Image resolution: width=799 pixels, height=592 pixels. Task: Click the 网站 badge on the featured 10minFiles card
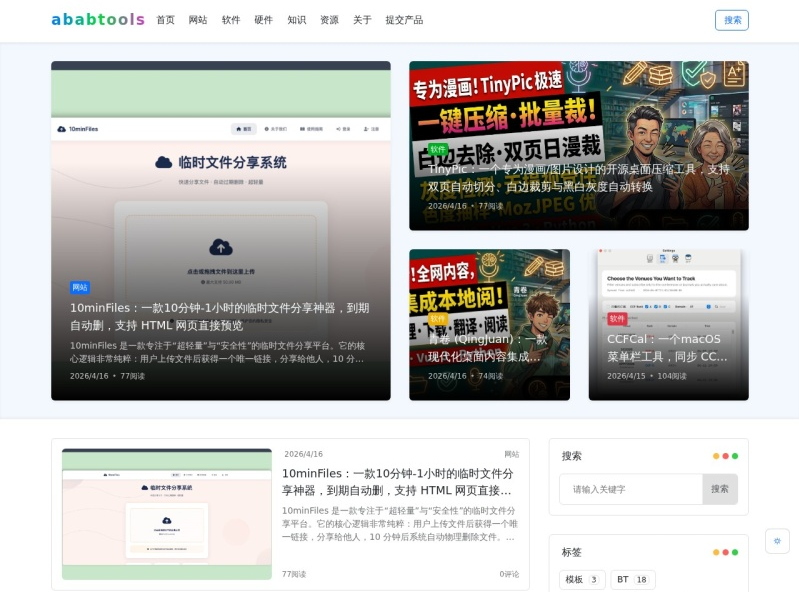[x=80, y=287]
